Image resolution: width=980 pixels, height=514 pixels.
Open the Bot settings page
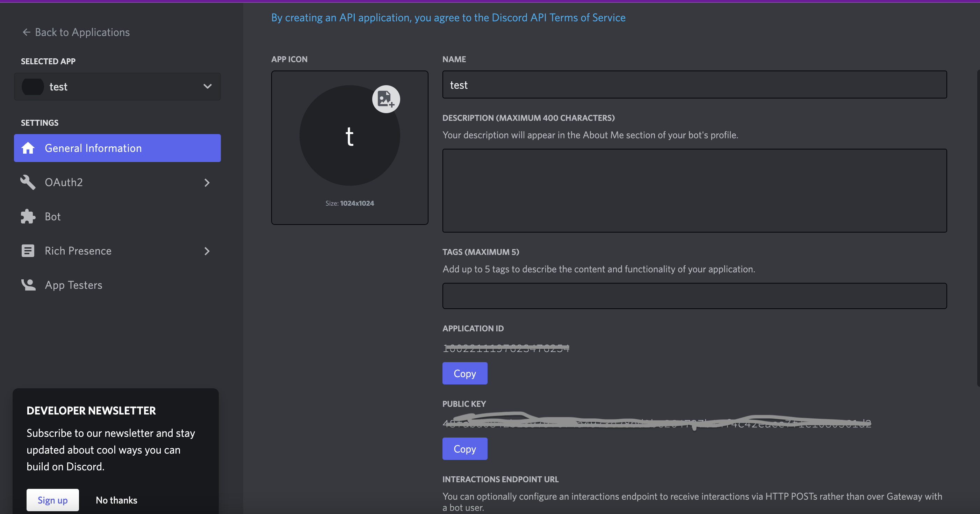pyautogui.click(x=117, y=216)
